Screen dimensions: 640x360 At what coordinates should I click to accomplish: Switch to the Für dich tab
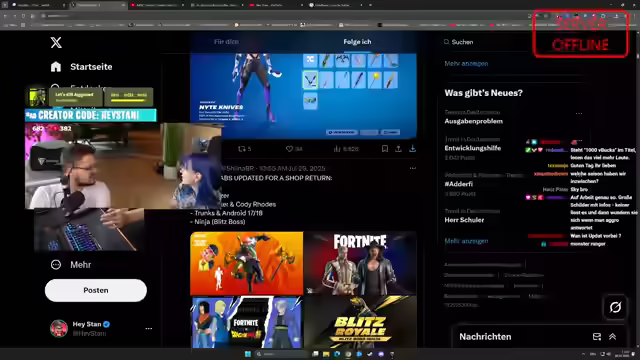(227, 42)
